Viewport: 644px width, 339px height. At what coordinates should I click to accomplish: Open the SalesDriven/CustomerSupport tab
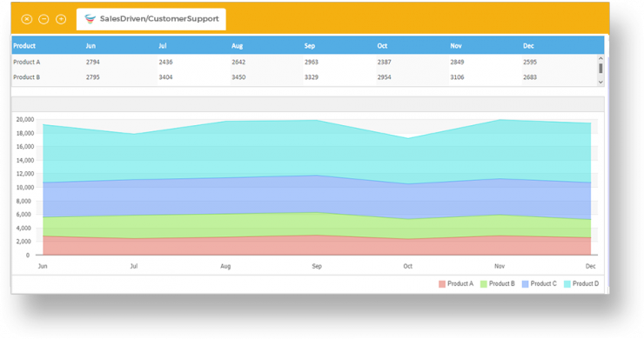pyautogui.click(x=151, y=19)
